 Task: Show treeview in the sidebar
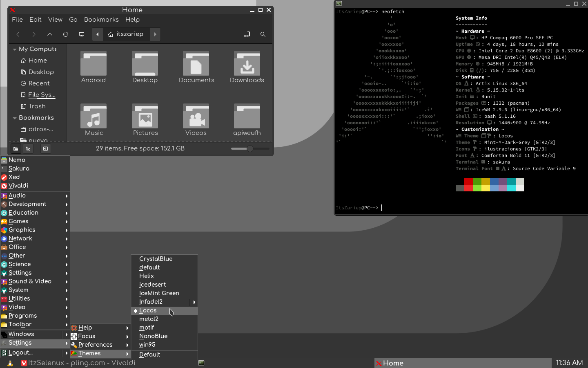point(28,149)
